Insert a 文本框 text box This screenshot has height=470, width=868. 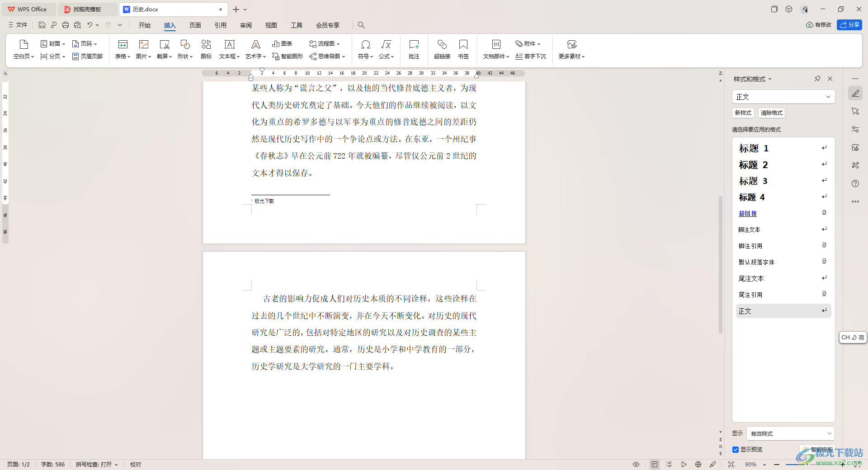(x=230, y=49)
